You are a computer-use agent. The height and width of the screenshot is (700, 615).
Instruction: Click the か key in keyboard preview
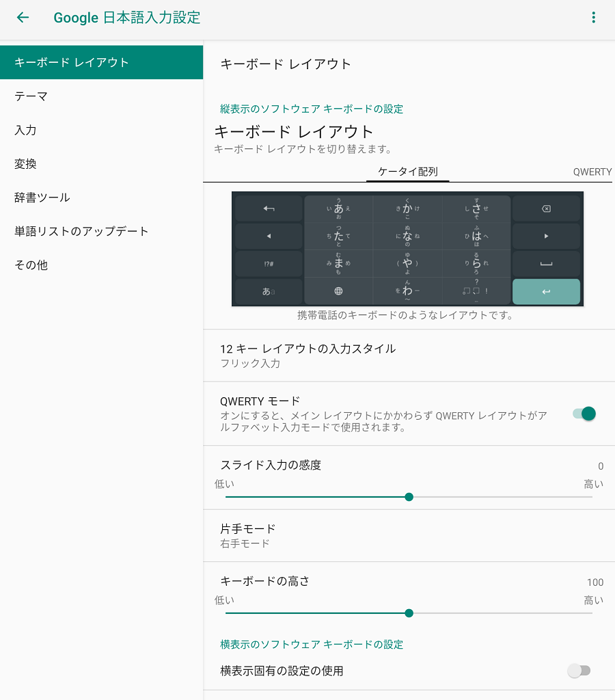[407, 208]
